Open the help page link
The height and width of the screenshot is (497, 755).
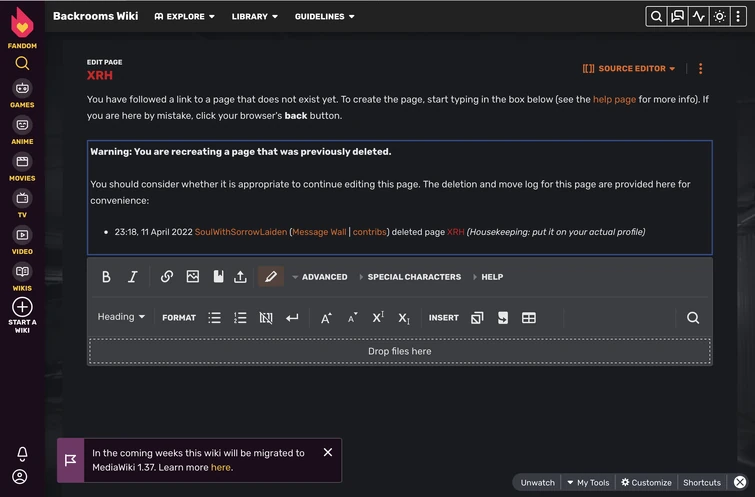[x=614, y=99]
